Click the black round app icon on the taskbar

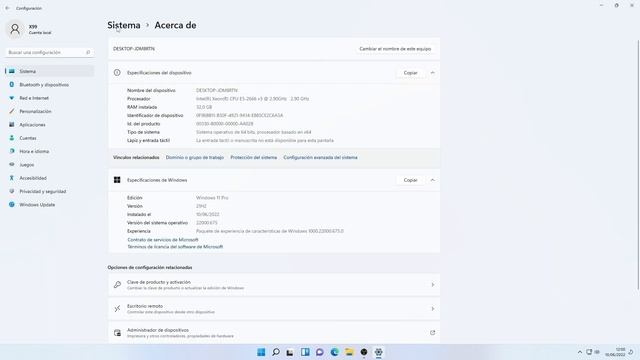tap(364, 352)
